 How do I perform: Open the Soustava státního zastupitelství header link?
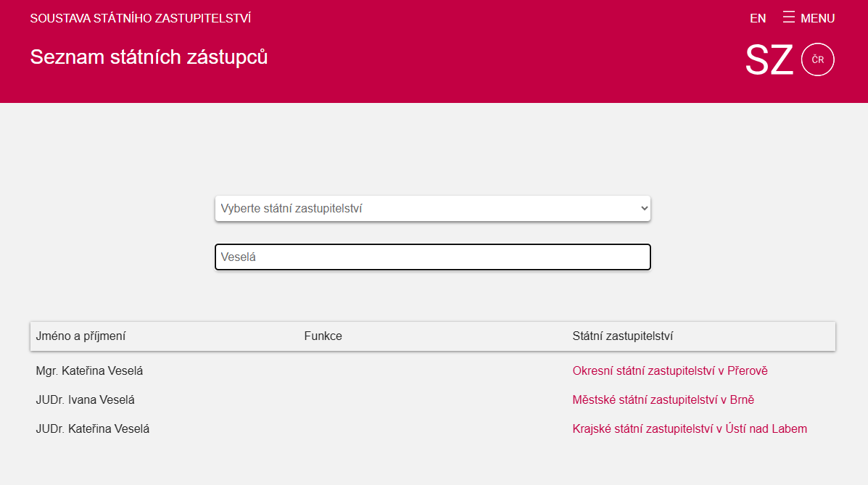[x=141, y=18]
